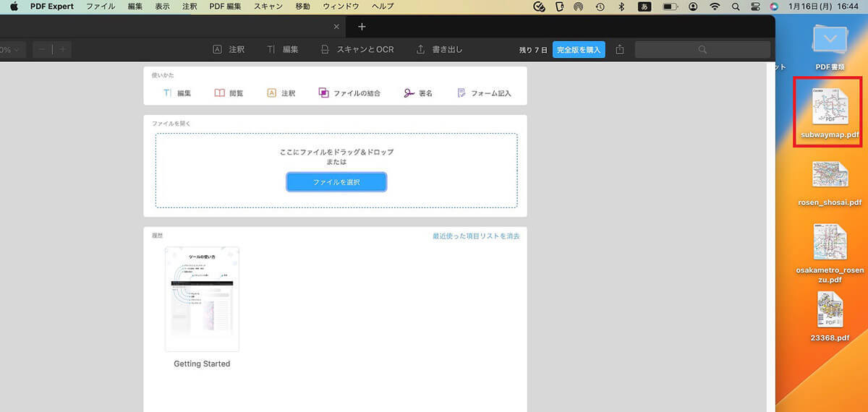This screenshot has width=868, height=412.
Task: Select rosen_shosai.pdf on the desktop
Action: [x=830, y=183]
